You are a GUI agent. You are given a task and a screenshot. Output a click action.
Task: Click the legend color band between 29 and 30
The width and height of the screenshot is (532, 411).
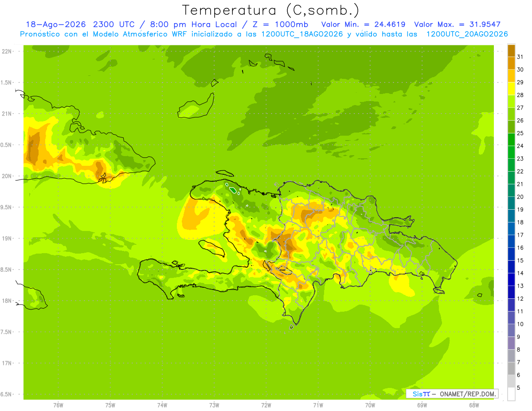[x=511, y=76]
